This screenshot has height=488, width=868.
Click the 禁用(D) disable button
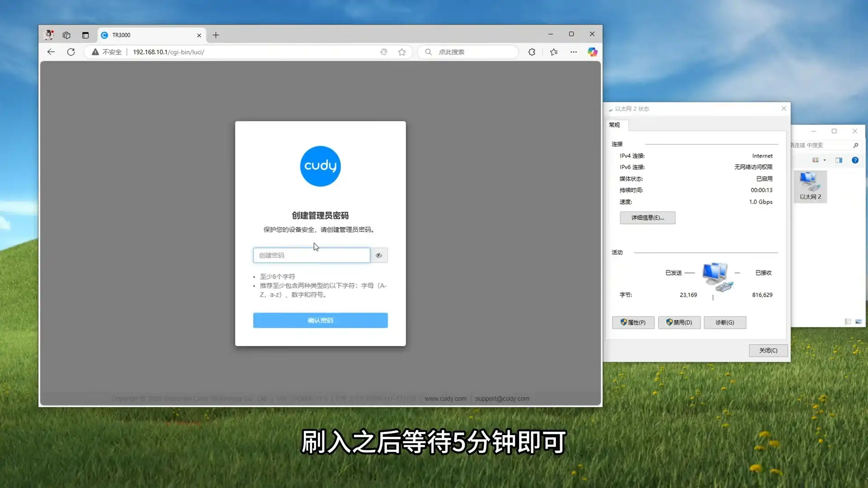tap(679, 322)
